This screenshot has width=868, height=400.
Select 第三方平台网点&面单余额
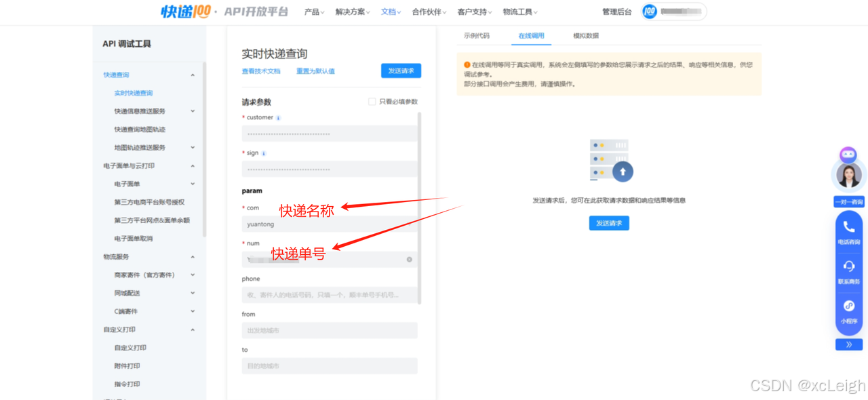(x=152, y=220)
